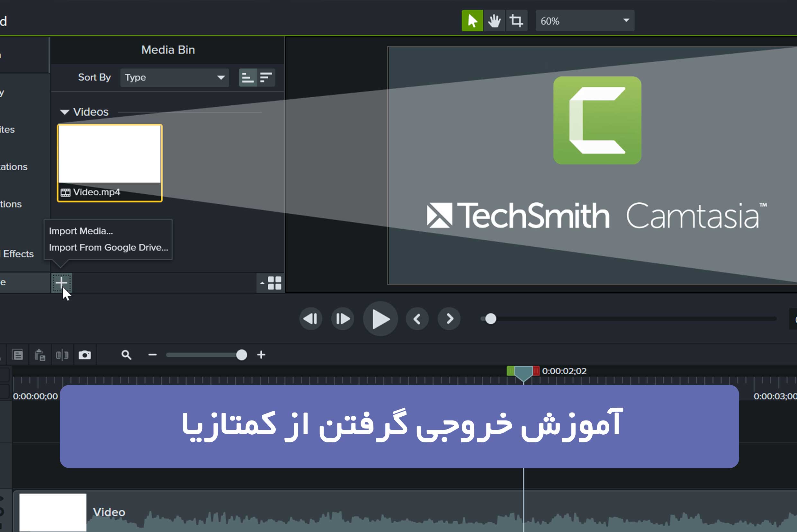
Task: Click the Paste icon in timeline toolbar
Action: click(x=40, y=355)
